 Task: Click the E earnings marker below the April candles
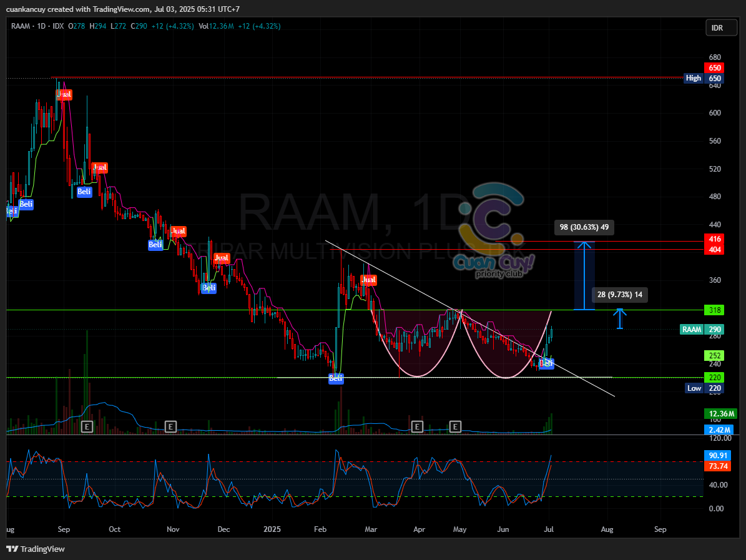point(417,426)
